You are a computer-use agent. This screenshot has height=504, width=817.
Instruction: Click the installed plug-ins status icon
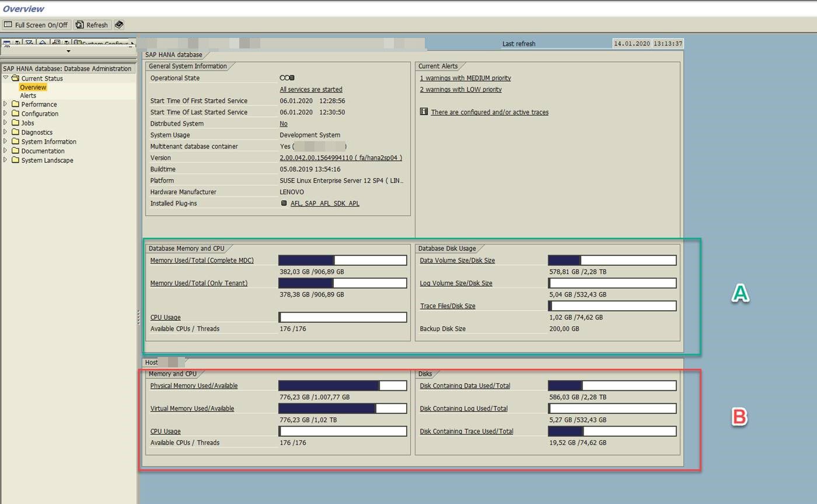pos(284,203)
